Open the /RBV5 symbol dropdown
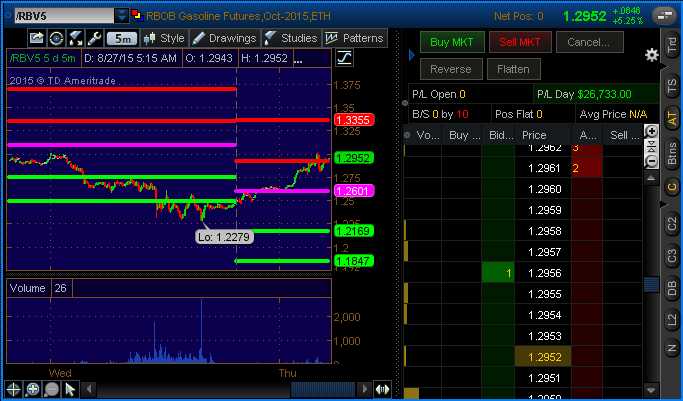Screen dimensions: 683x401 click(122, 16)
